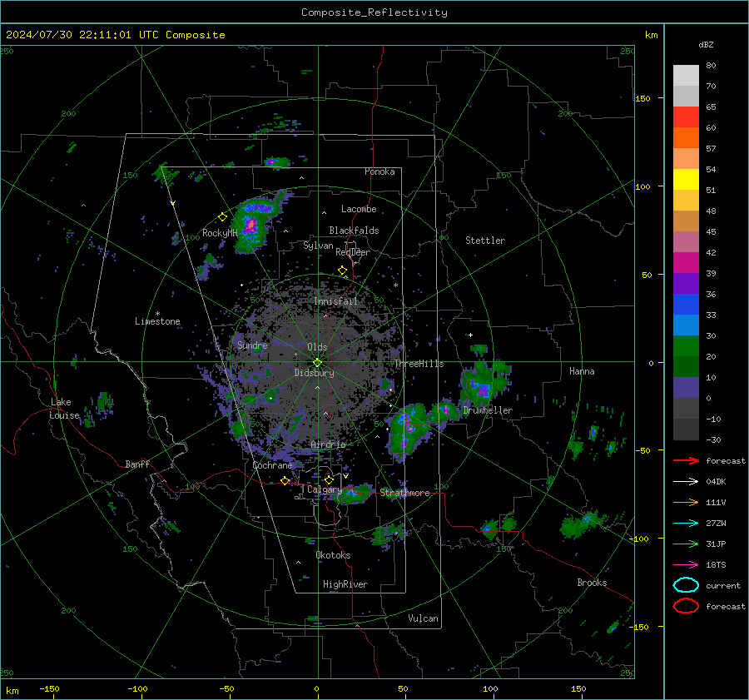Screen dimensions: 749x700
Task: Click the Cochrane town label
Action: [272, 465]
